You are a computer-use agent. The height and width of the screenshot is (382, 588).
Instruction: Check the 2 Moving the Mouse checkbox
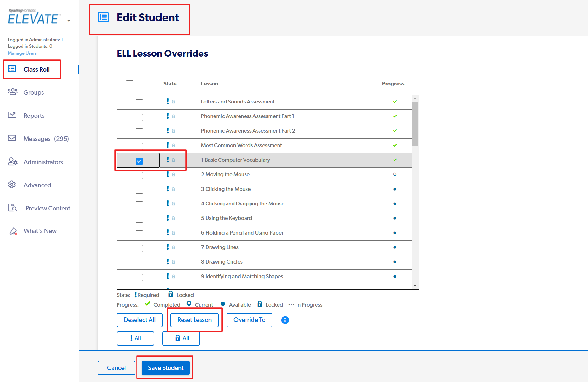139,176
